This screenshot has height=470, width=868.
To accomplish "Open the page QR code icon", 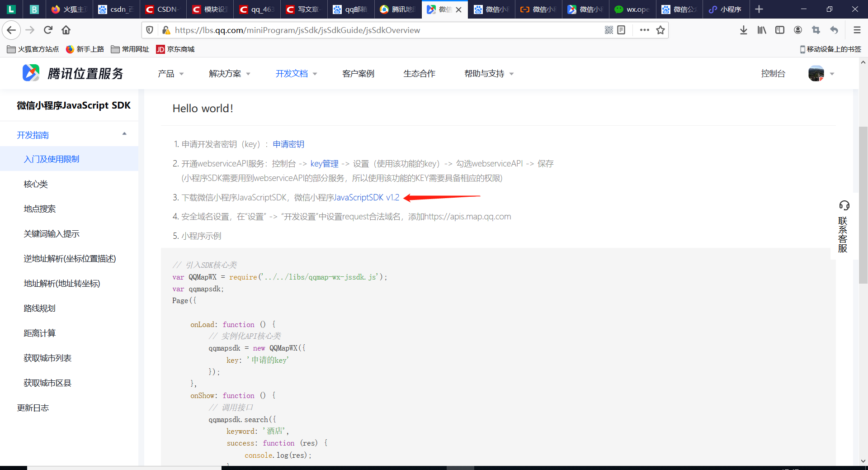I will click(x=609, y=30).
